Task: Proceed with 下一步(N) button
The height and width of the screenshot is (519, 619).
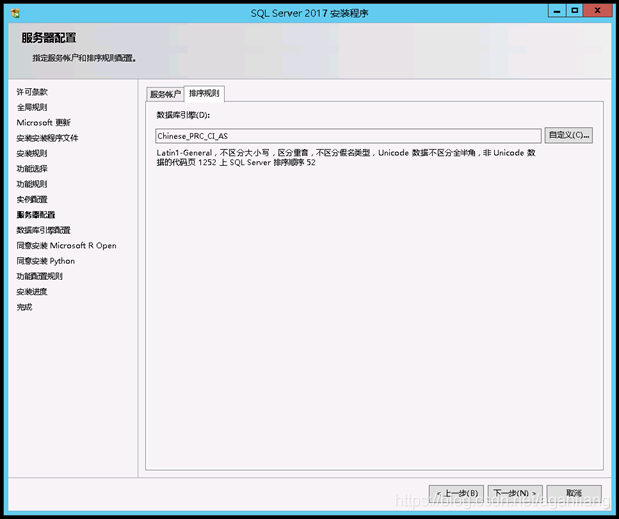Action: tap(515, 493)
